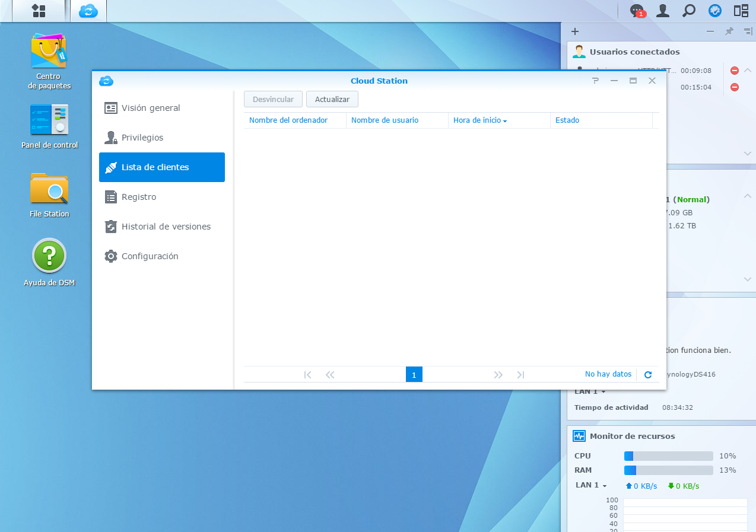The width and height of the screenshot is (756, 532).
Task: Open LAN 1 dropdown above Tiempo de actividad
Action: pyautogui.click(x=590, y=391)
